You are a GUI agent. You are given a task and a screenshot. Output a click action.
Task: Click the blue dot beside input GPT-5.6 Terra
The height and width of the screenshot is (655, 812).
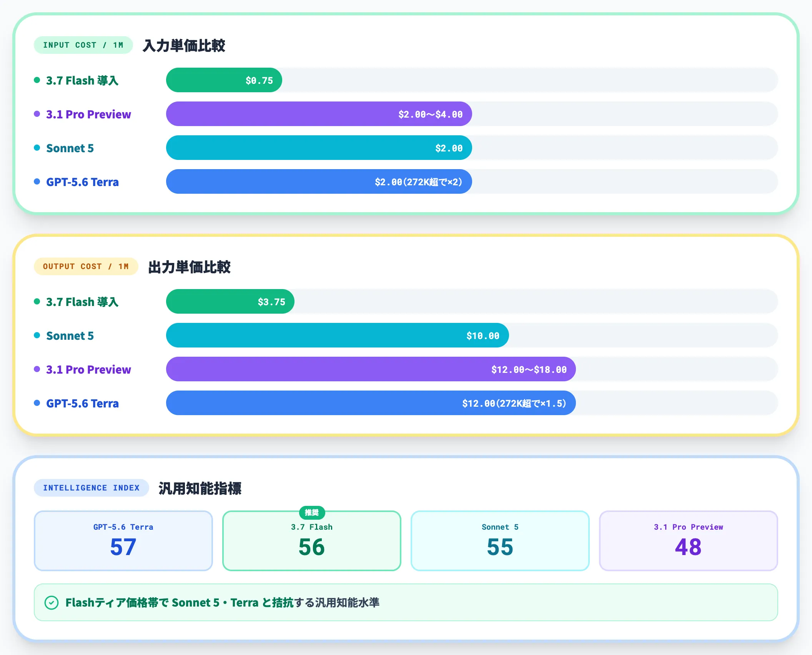coord(37,181)
